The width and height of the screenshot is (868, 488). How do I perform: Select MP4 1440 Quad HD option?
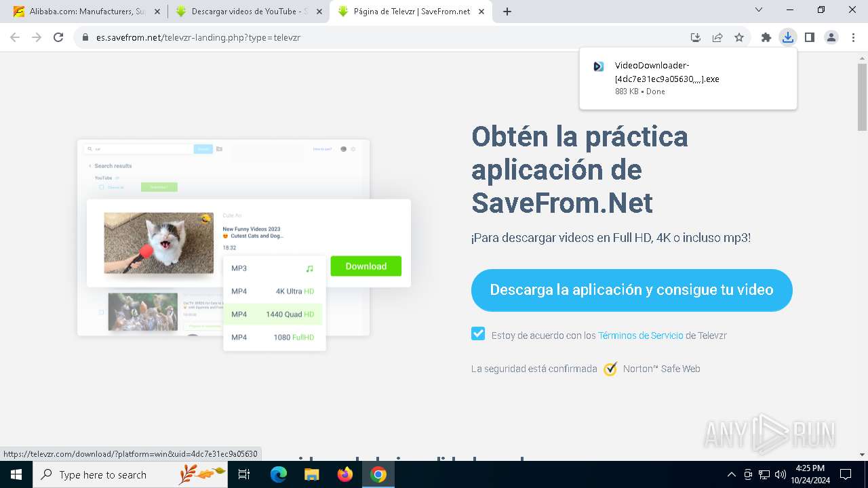[274, 314]
